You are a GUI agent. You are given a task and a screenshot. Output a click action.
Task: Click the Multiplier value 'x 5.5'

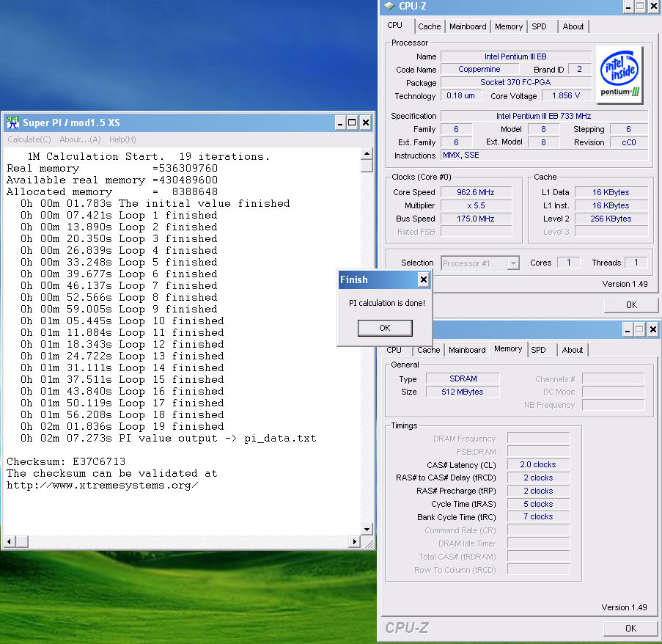pos(476,205)
